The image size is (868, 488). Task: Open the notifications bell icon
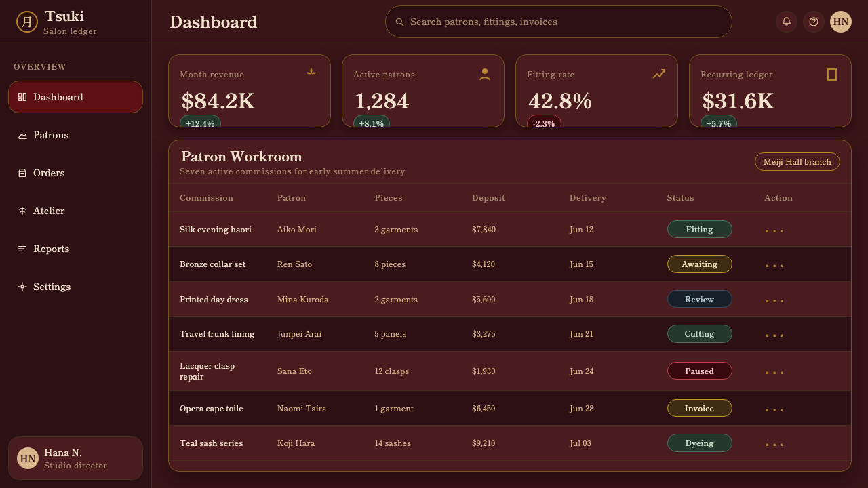(x=787, y=22)
